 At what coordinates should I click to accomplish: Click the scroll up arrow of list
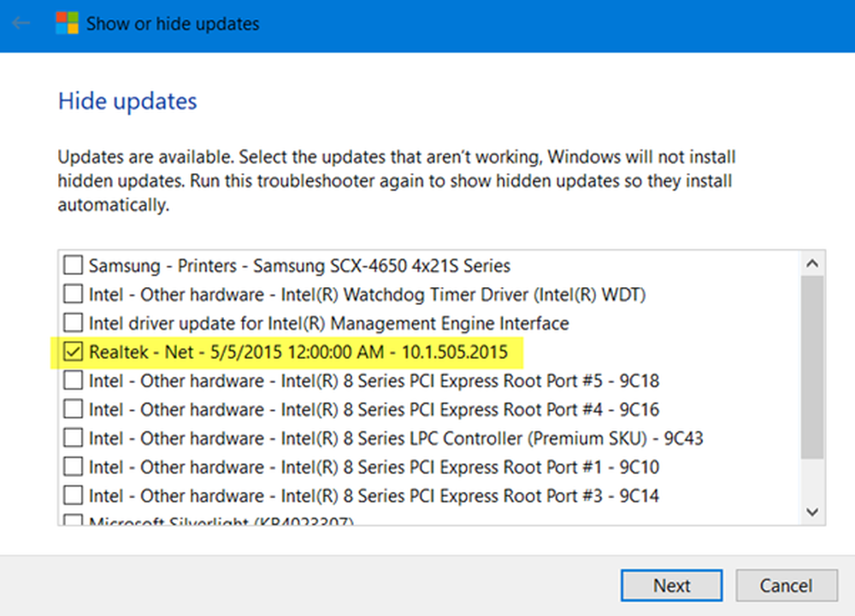pos(812,264)
